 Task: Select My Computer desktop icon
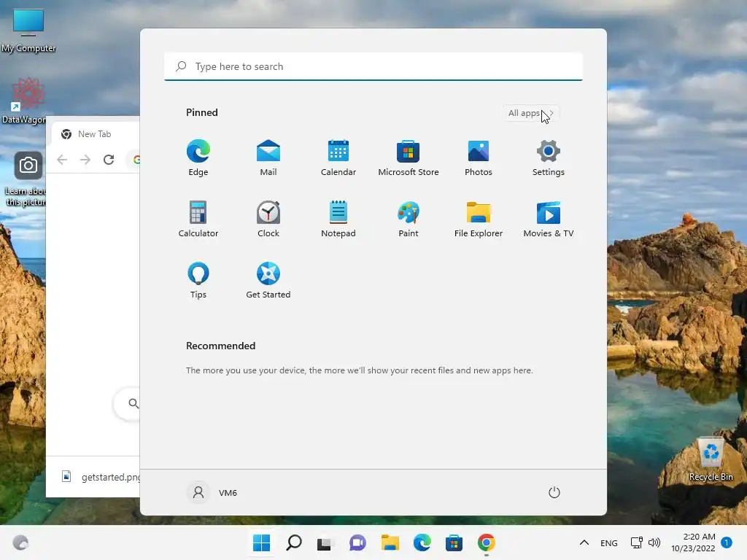click(x=28, y=31)
